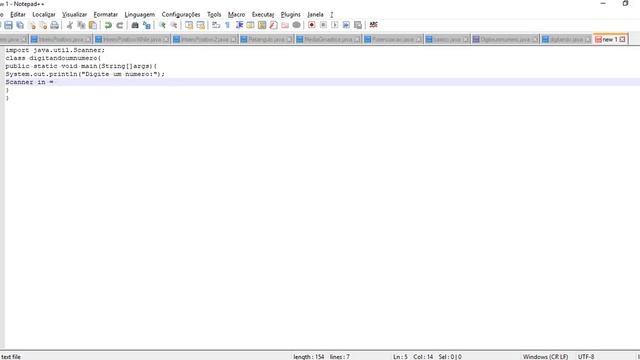Run the macro multiple times
Image resolution: width=640 pixels, height=360 pixels.
coord(346,25)
